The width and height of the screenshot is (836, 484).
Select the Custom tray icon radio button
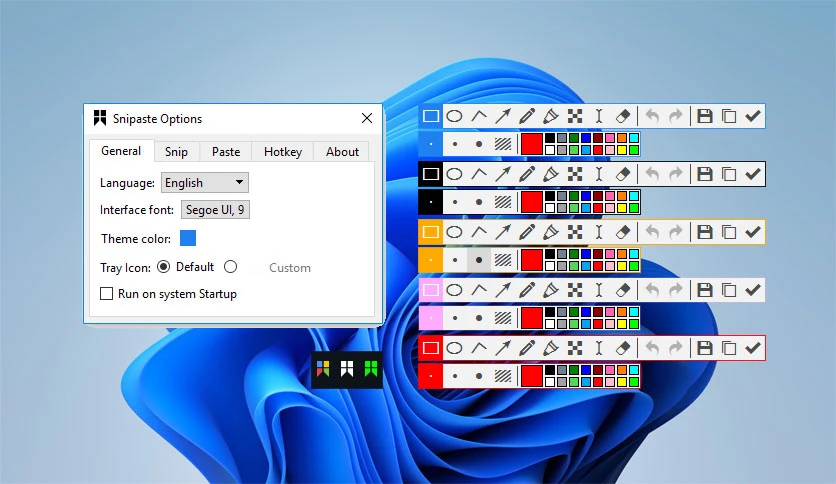230,267
